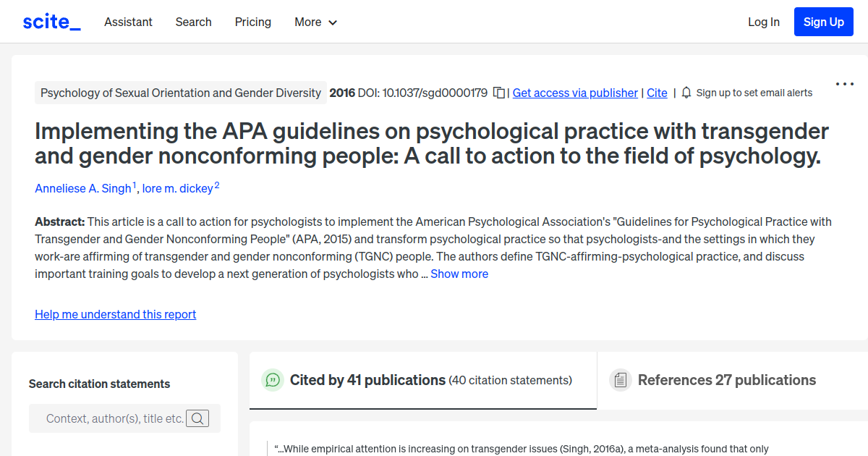Open the three-dot overflow menu
This screenshot has height=456, width=868.
click(x=844, y=84)
